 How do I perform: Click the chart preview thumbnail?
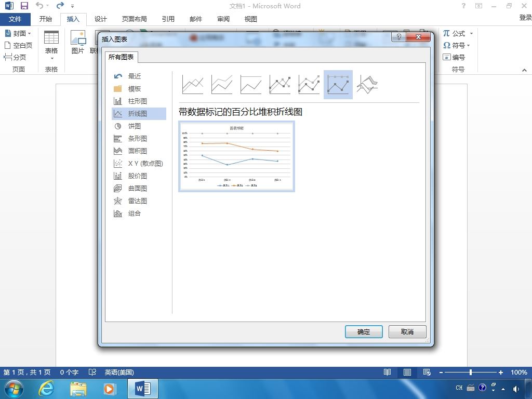click(236, 156)
